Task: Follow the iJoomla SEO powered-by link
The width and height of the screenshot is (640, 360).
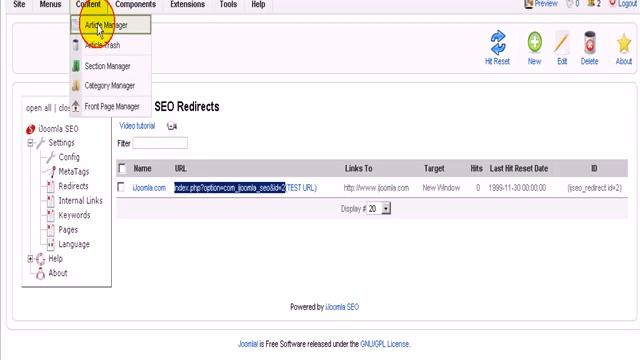Action: coord(342,307)
